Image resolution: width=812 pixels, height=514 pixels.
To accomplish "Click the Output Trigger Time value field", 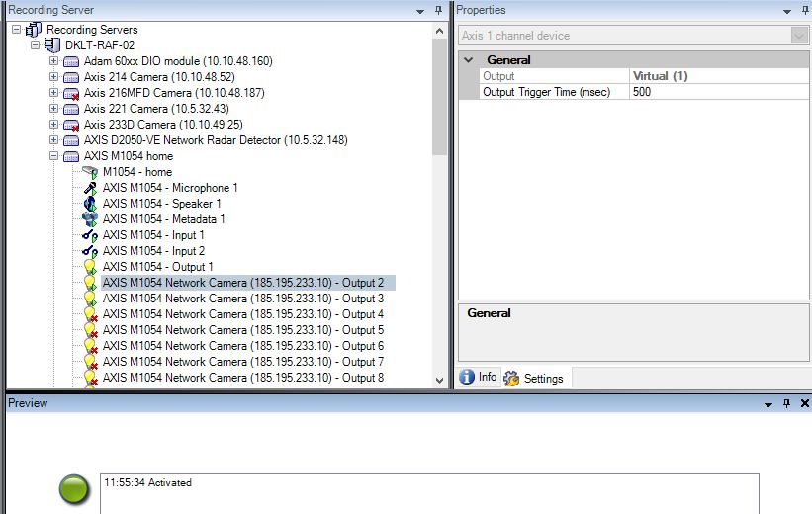I will coord(717,92).
